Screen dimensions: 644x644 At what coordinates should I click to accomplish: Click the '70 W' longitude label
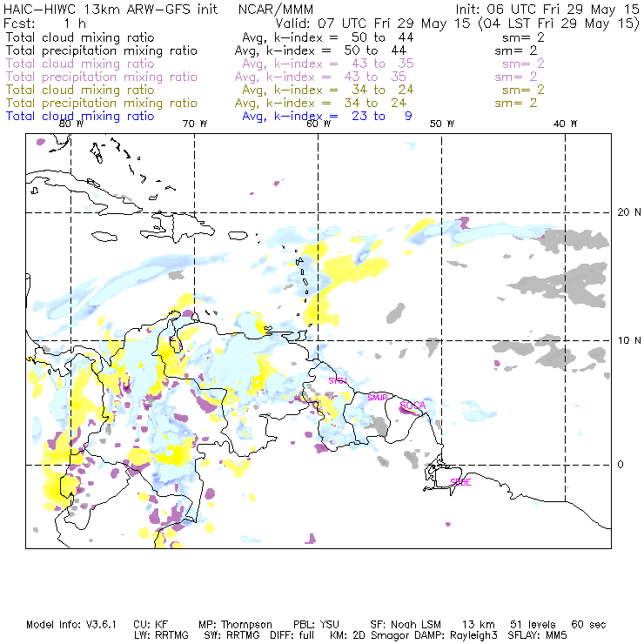195,124
